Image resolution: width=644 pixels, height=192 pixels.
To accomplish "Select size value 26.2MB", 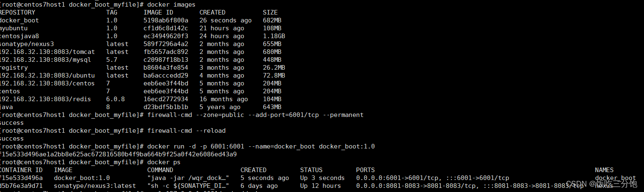I will point(274,68).
